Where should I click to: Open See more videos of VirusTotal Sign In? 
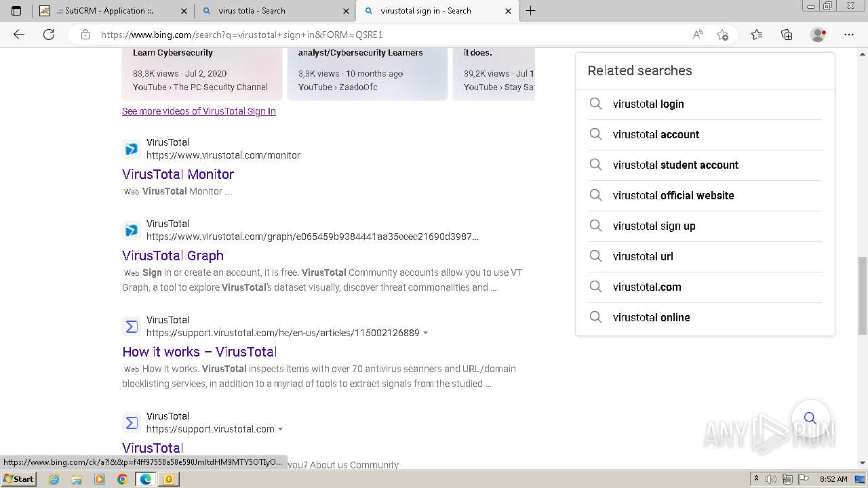(x=199, y=111)
